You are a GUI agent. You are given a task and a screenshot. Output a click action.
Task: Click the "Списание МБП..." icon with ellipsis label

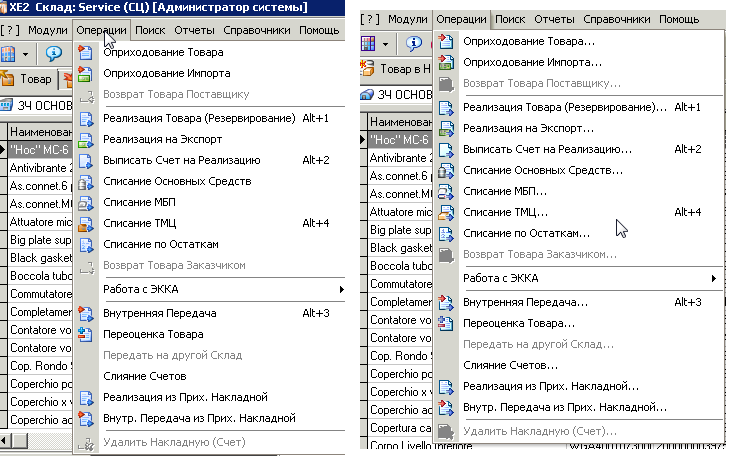[x=446, y=191]
